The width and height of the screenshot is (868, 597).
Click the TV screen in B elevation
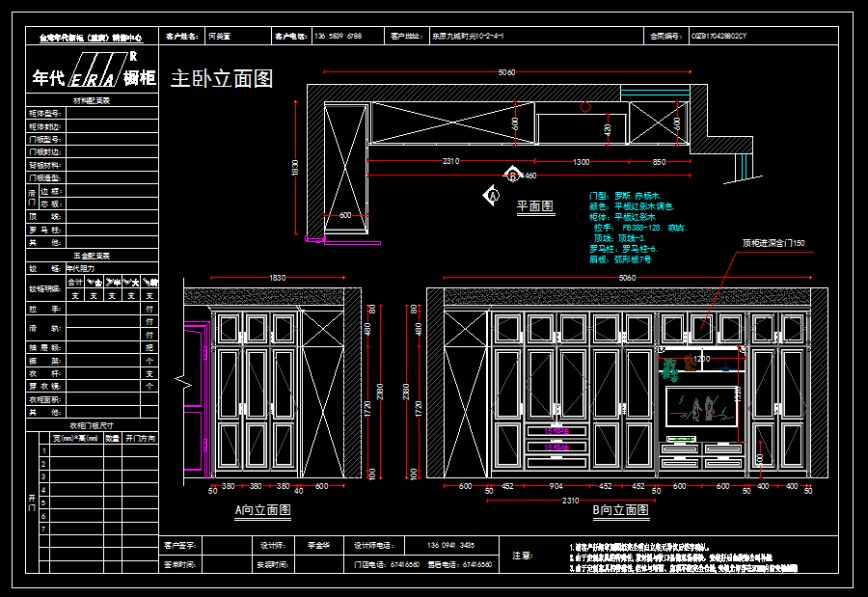click(701, 406)
